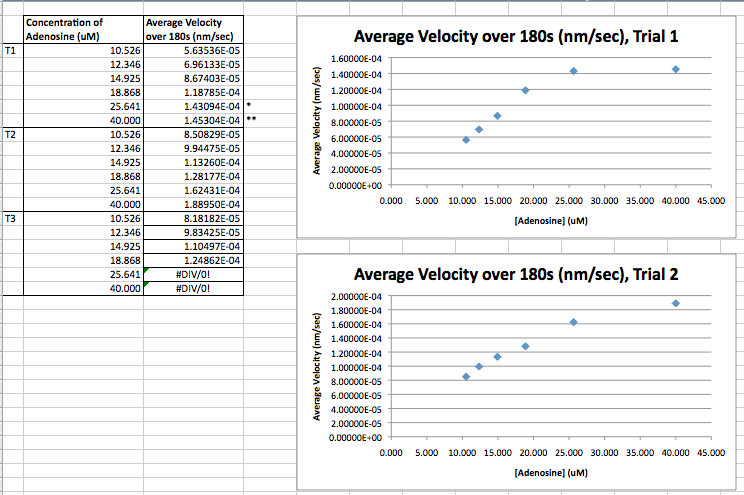This screenshot has height=495, width=744.
Task: Select the Average Velocity over 180s header cell
Action: [x=193, y=28]
